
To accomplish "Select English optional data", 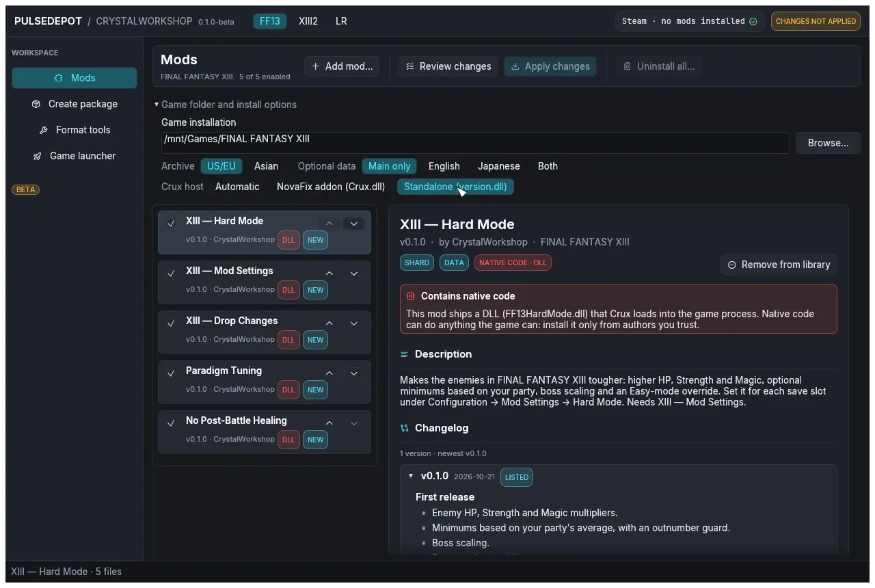I will [444, 166].
